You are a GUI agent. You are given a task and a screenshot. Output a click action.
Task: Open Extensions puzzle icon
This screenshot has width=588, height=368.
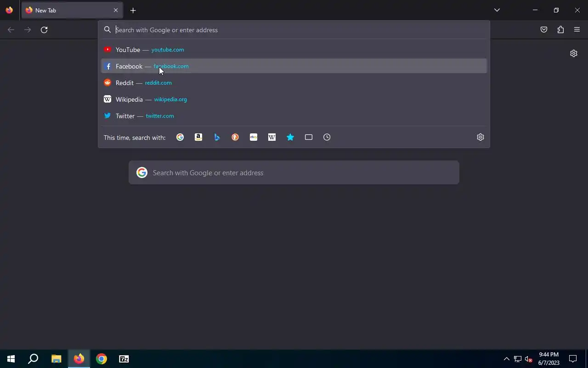(x=560, y=29)
